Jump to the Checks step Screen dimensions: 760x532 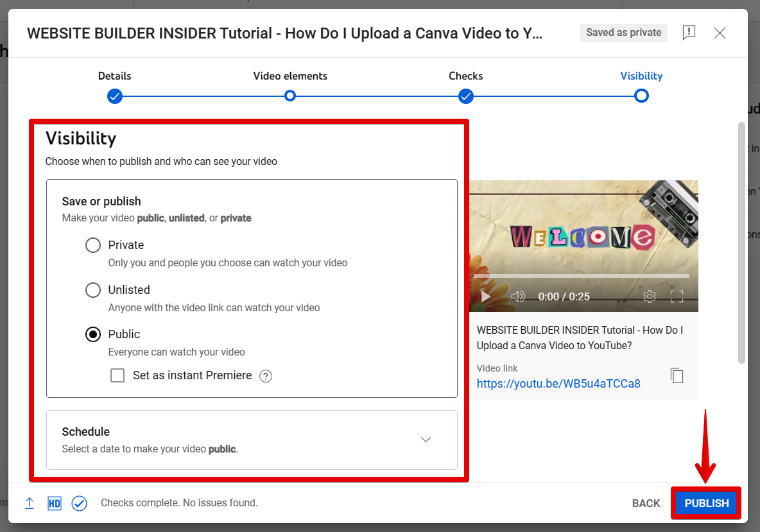466,96
